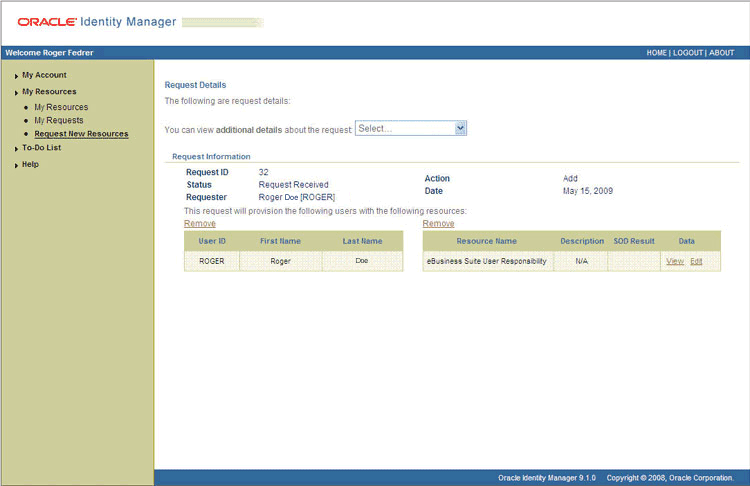Screen dimensions: 750x486
Task: Expand the Help menu
Action: pos(30,165)
